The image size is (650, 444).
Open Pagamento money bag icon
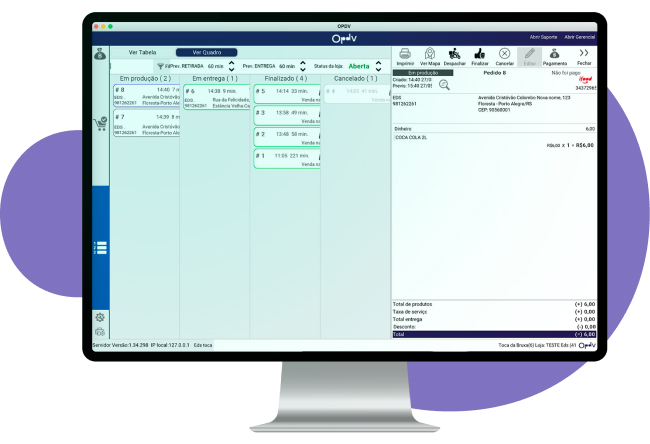tap(555, 55)
